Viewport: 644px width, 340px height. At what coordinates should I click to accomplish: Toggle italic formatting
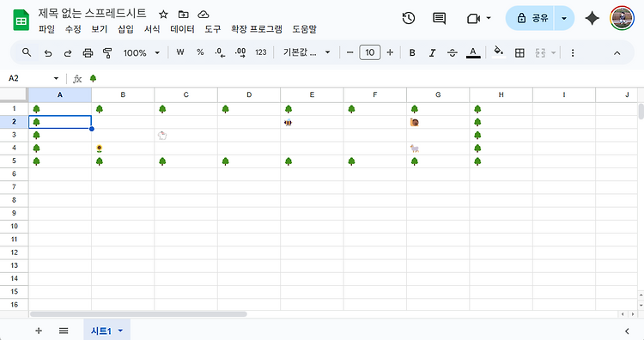click(x=432, y=52)
